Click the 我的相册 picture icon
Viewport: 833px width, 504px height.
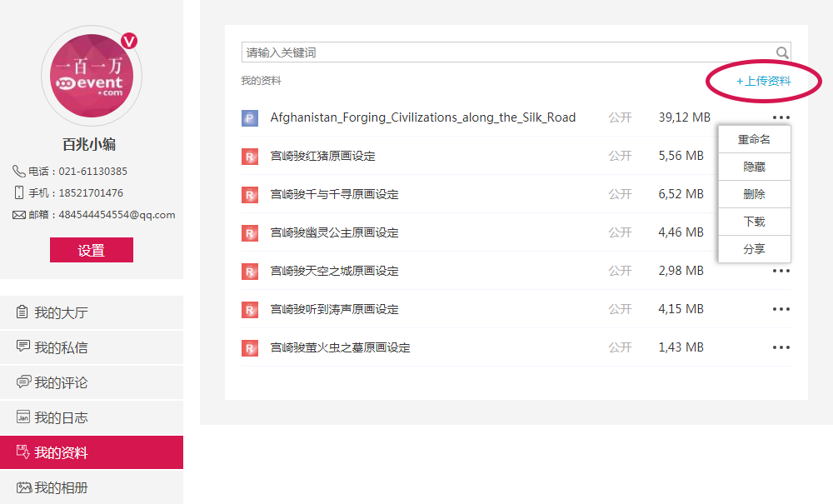24,487
